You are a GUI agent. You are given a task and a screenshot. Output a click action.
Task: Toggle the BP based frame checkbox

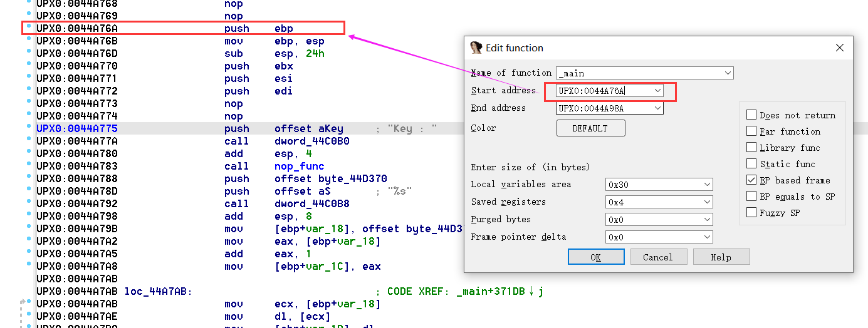click(751, 180)
